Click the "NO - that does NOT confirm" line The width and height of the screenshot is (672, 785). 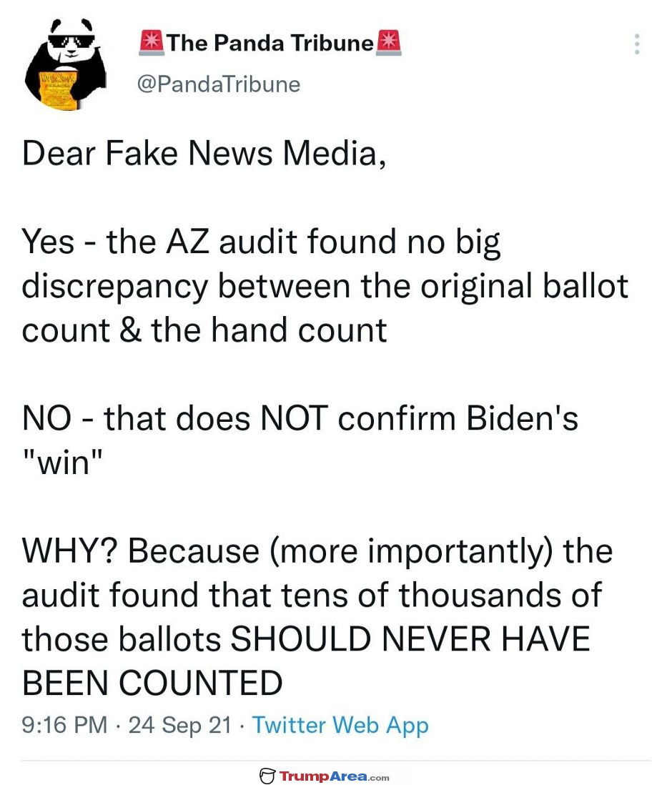[x=300, y=419]
